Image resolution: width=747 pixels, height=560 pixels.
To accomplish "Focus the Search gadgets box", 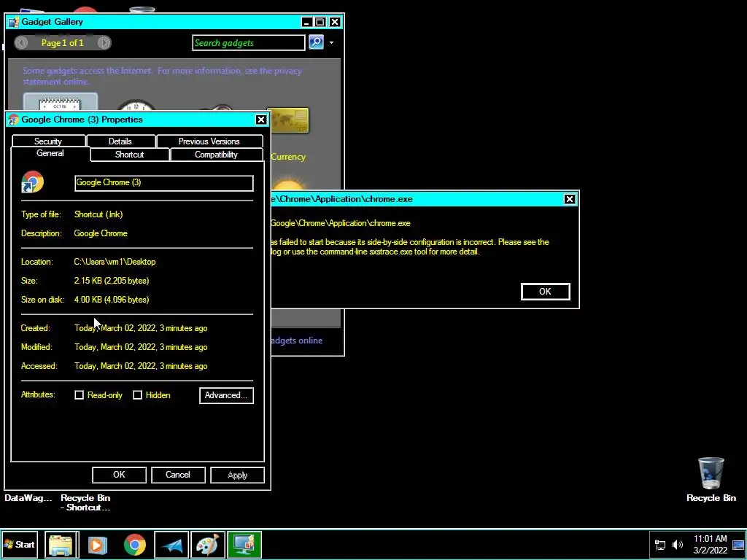I will [x=248, y=43].
